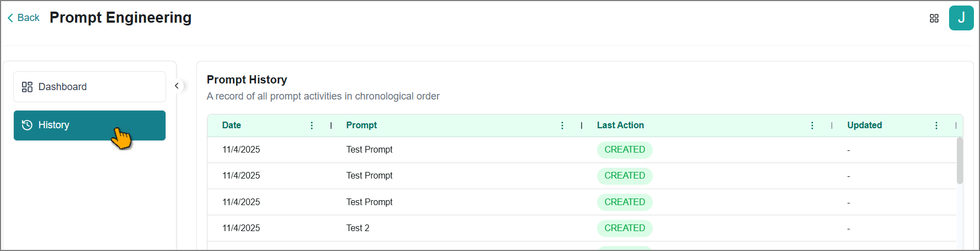Switch to the Dashboard section

pos(89,87)
